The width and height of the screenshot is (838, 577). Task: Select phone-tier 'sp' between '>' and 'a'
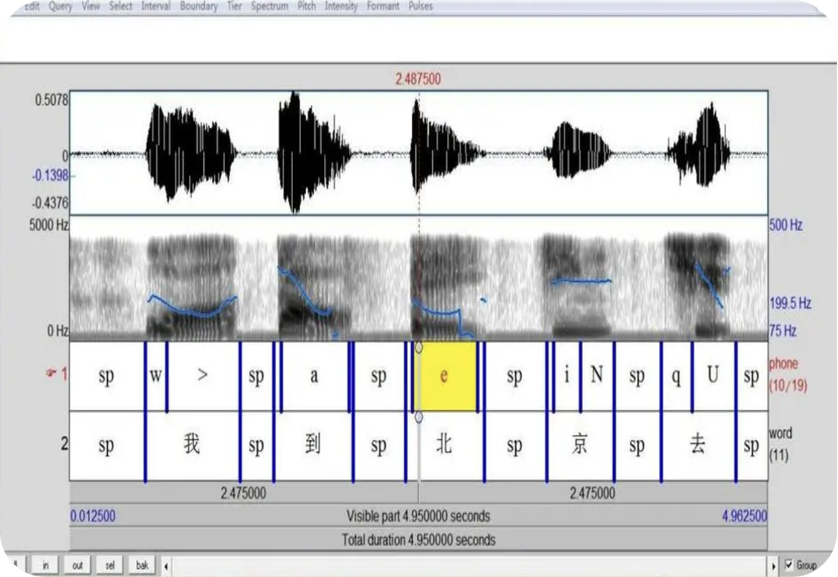(257, 376)
